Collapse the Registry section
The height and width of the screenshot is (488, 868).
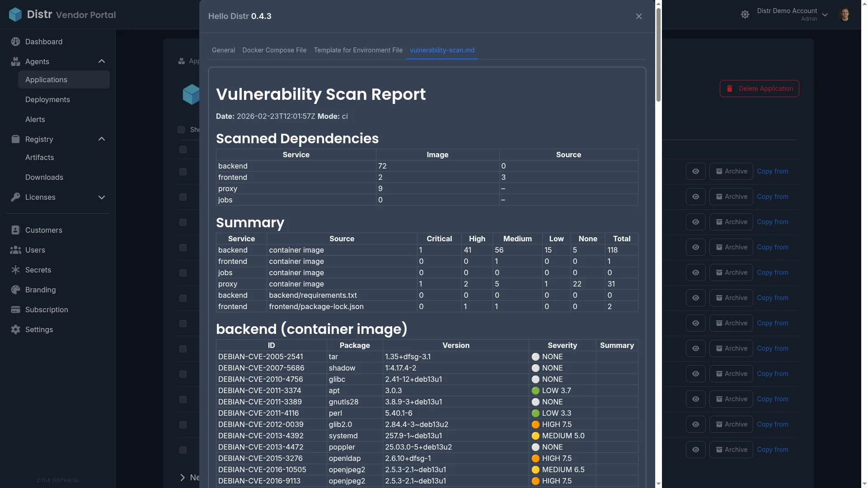101,139
